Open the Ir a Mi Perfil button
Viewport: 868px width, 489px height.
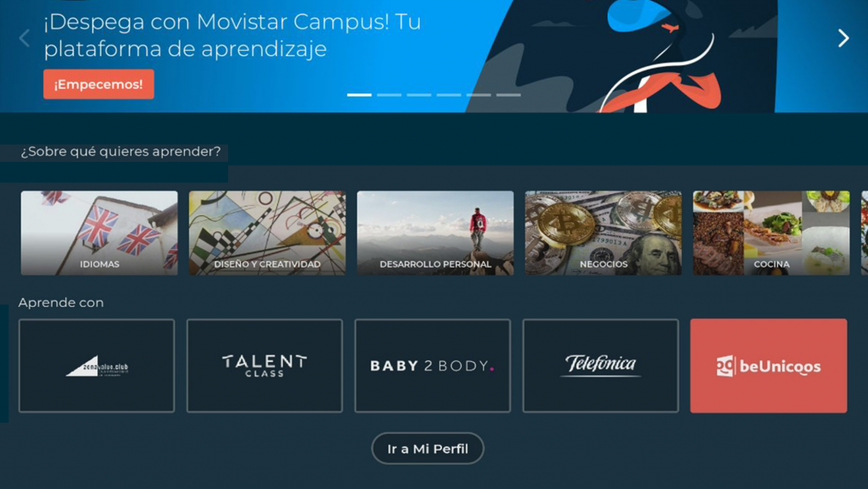[427, 448]
